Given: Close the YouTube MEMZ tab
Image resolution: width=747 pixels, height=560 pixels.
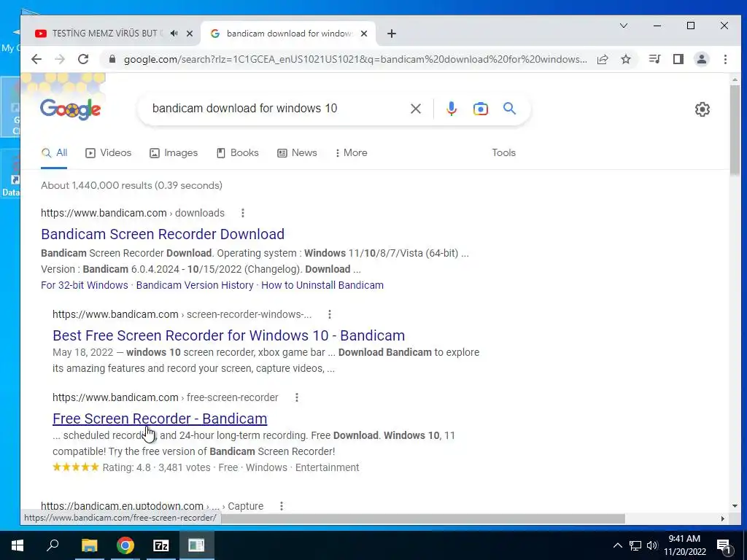Looking at the screenshot, I should tap(190, 34).
